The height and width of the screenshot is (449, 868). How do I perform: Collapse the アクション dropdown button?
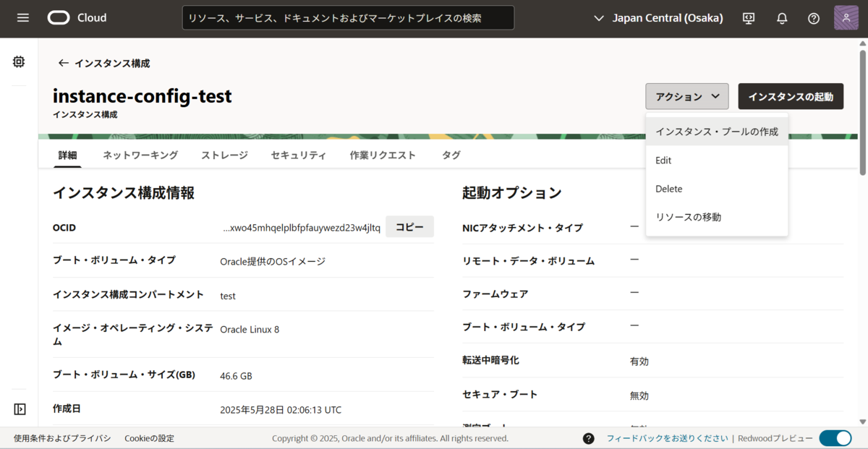coord(687,96)
